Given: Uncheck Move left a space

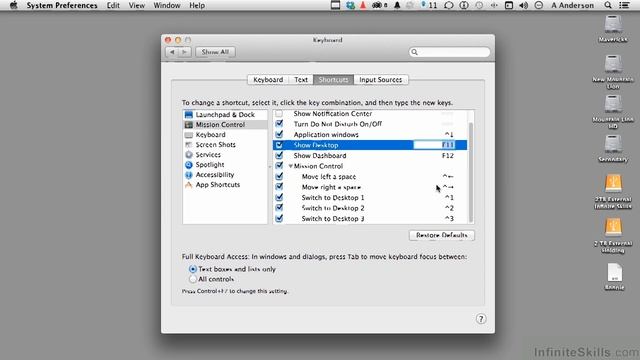Looking at the screenshot, I should pos(279,176).
